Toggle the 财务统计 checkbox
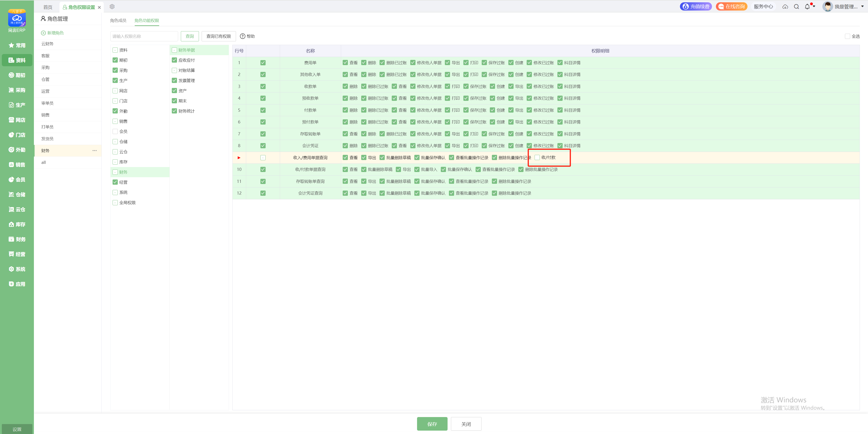Viewport: 868px width, 434px height. pyautogui.click(x=174, y=111)
